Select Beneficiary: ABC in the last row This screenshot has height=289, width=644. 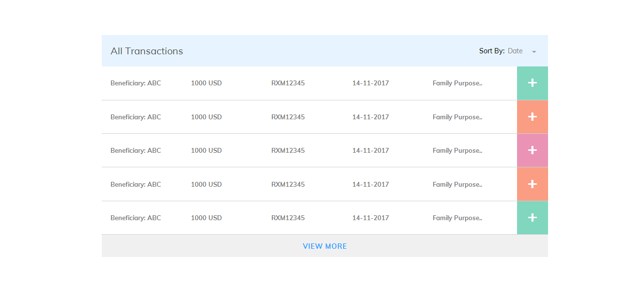tap(136, 218)
